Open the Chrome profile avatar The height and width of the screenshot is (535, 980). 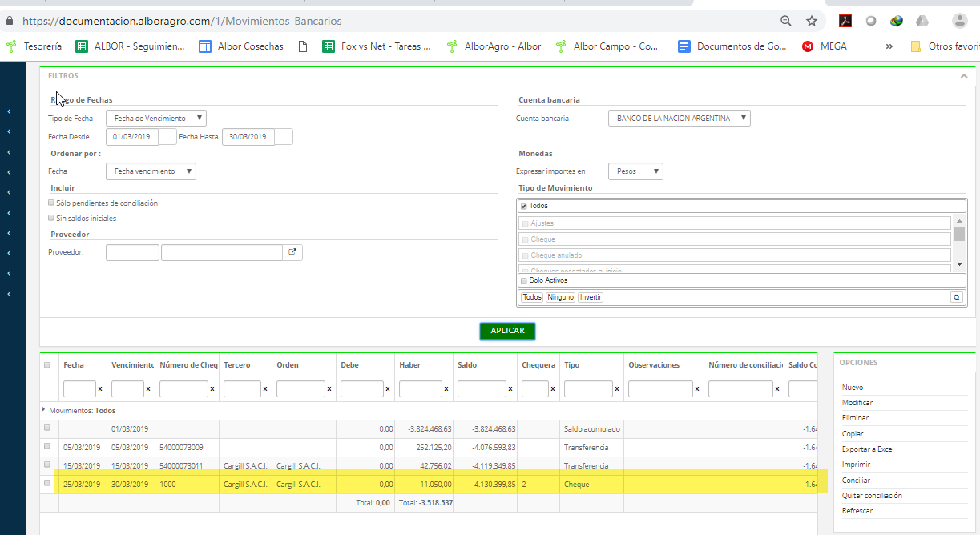959,21
